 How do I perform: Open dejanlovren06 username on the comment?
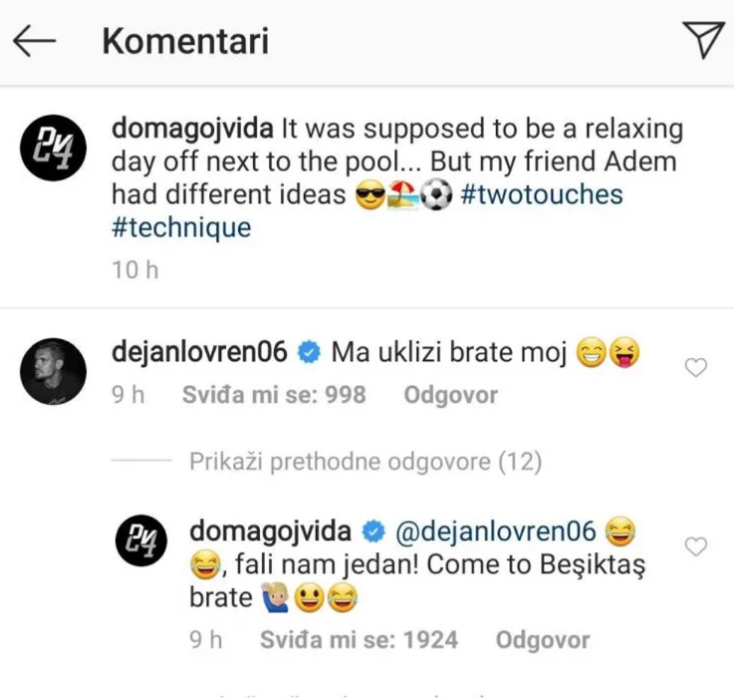(199, 352)
